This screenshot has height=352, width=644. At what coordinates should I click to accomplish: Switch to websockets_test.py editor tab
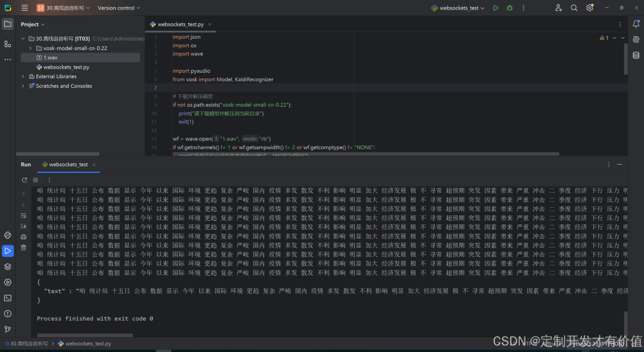pyautogui.click(x=180, y=24)
